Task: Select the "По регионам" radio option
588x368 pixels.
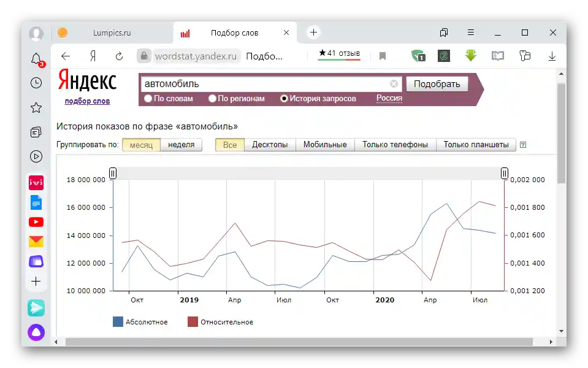Action: coord(213,98)
